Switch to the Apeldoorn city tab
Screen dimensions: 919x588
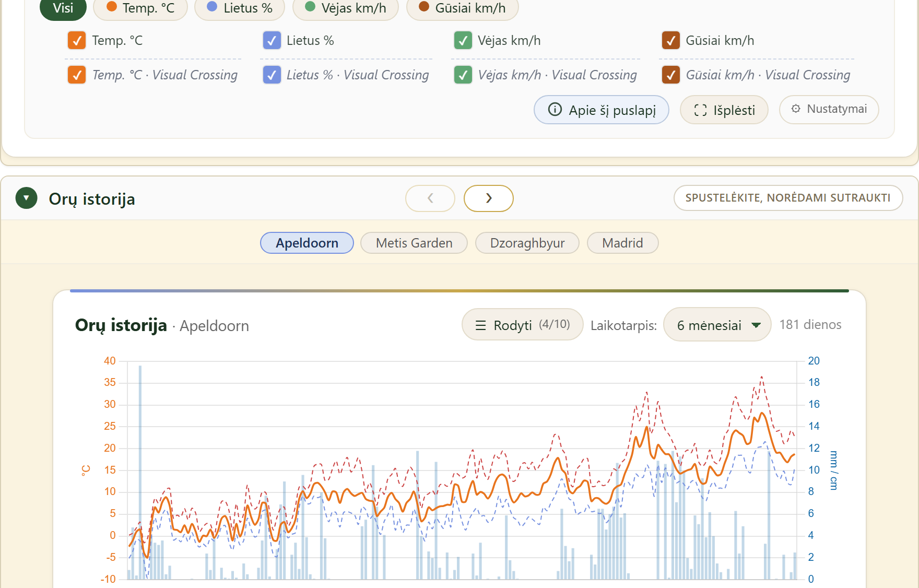pyautogui.click(x=307, y=243)
